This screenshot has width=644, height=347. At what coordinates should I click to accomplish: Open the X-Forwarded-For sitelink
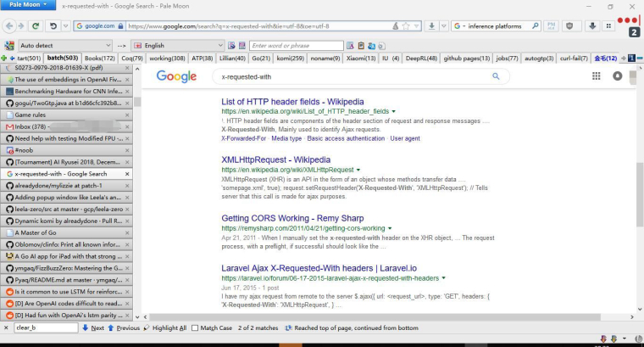pyautogui.click(x=243, y=138)
